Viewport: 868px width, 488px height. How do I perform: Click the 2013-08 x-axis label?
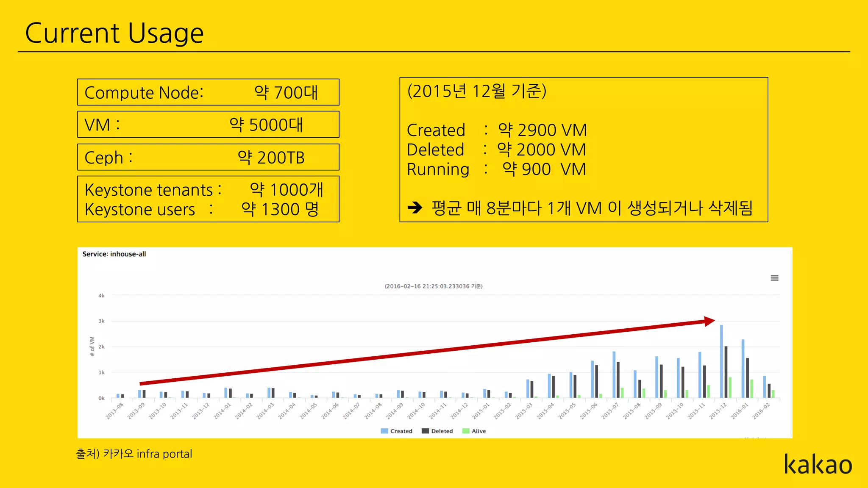pyautogui.click(x=114, y=411)
